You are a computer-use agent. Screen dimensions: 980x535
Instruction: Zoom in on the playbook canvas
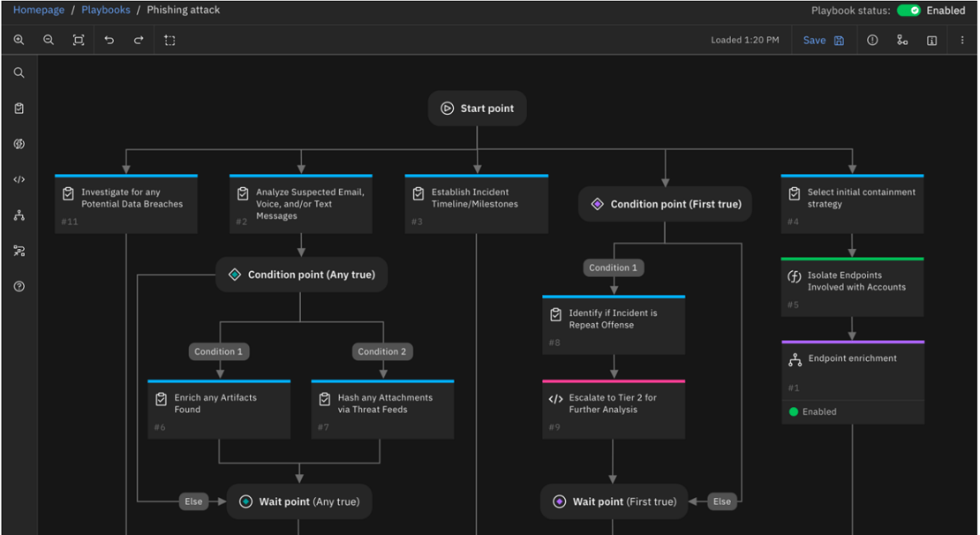pos(19,40)
